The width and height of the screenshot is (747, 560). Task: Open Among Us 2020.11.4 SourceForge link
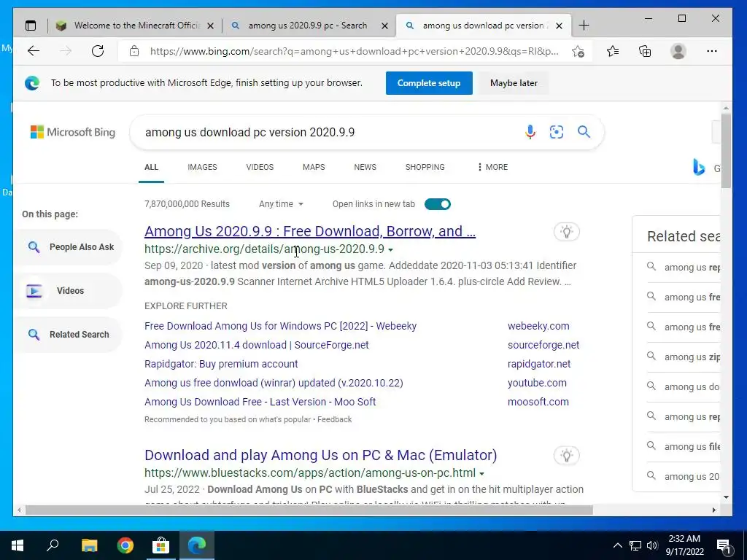pyautogui.click(x=256, y=345)
